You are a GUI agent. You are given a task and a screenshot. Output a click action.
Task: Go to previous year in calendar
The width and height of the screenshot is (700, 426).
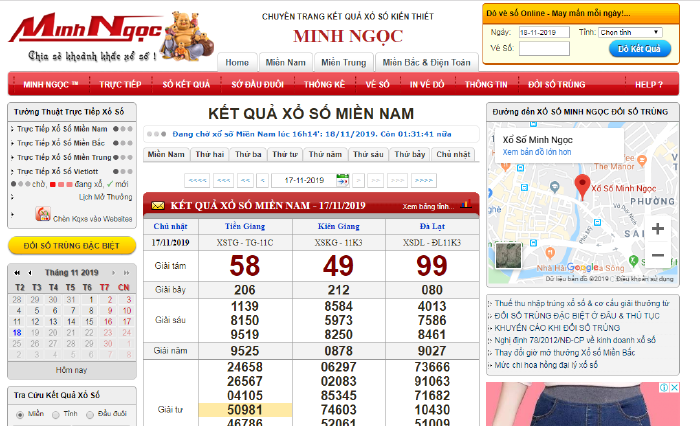point(17,272)
